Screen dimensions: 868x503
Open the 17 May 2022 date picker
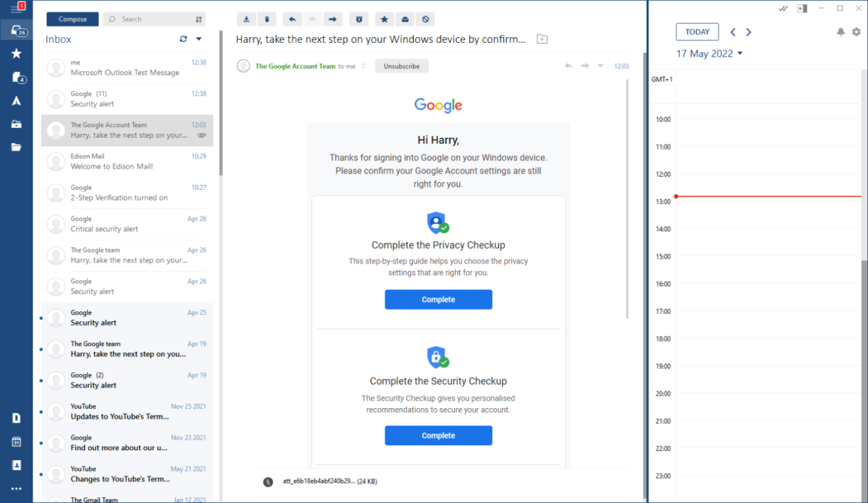click(709, 53)
